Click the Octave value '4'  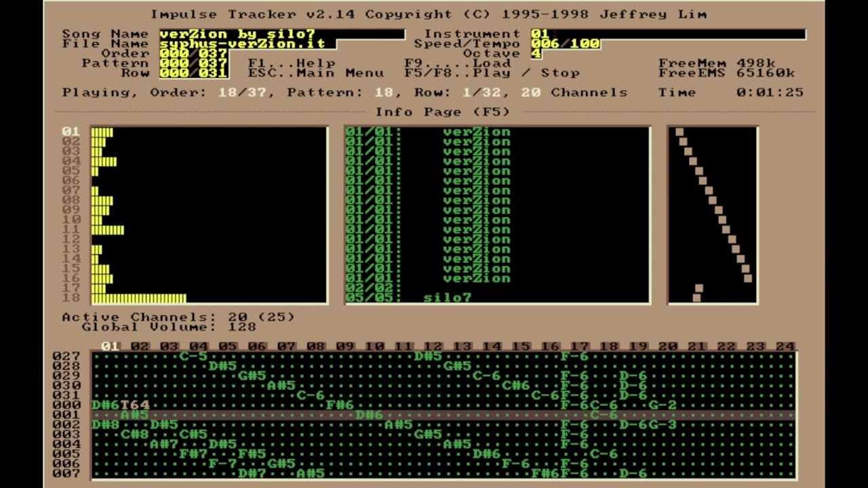tap(536, 54)
